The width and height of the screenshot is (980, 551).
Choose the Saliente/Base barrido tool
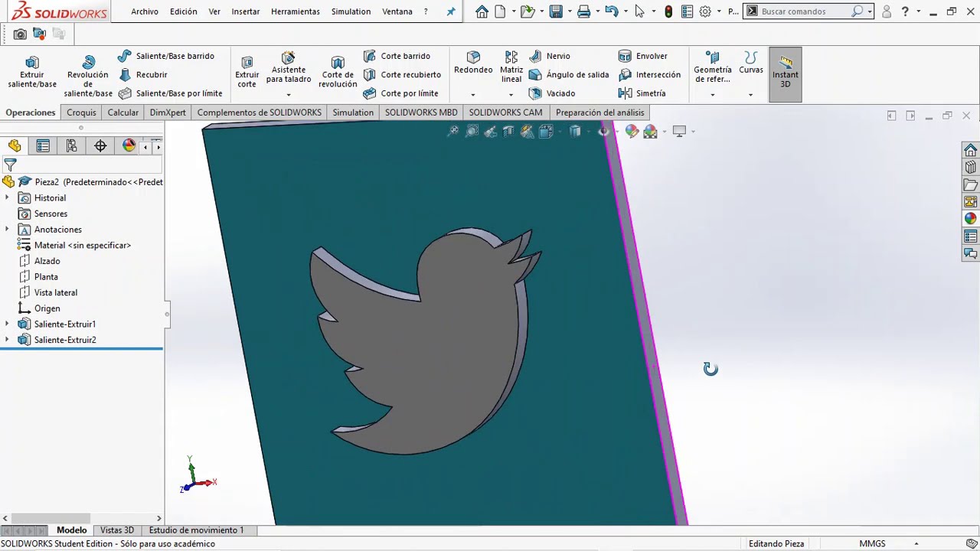coord(166,56)
